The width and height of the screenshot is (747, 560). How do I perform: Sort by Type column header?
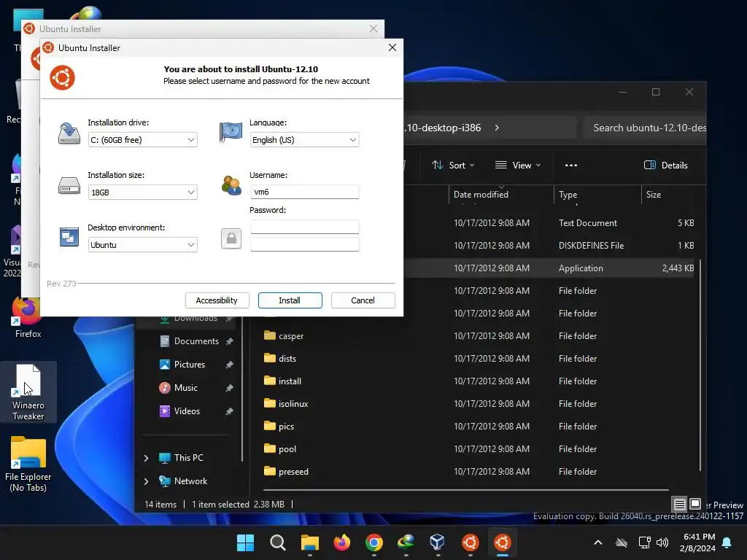tap(597, 194)
